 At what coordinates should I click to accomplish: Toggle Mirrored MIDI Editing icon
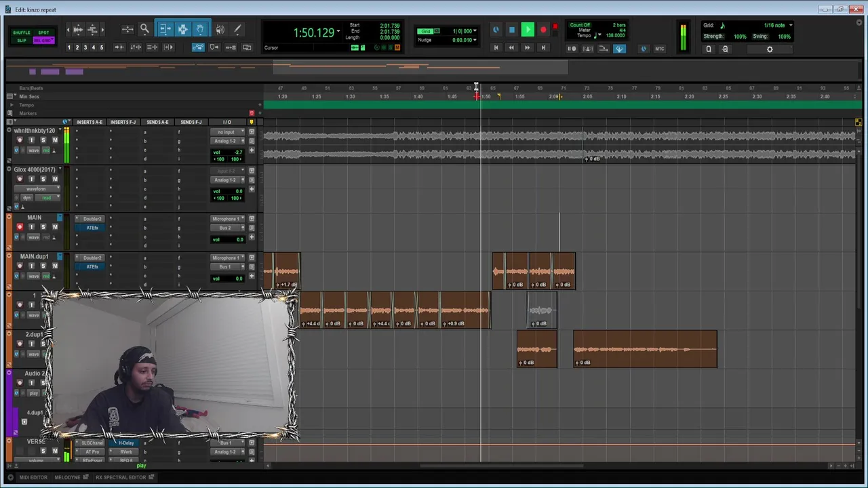231,47
